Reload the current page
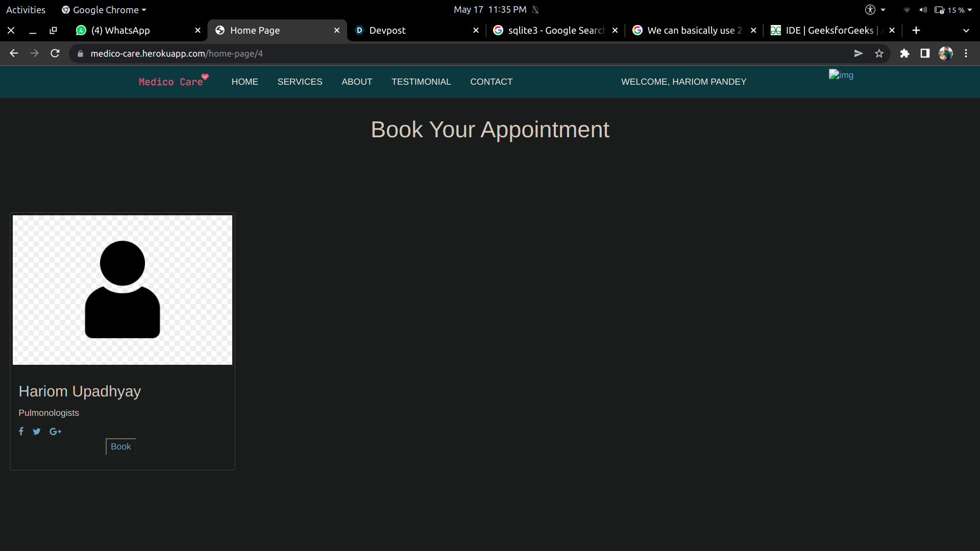Image resolution: width=980 pixels, height=551 pixels. coord(55,54)
